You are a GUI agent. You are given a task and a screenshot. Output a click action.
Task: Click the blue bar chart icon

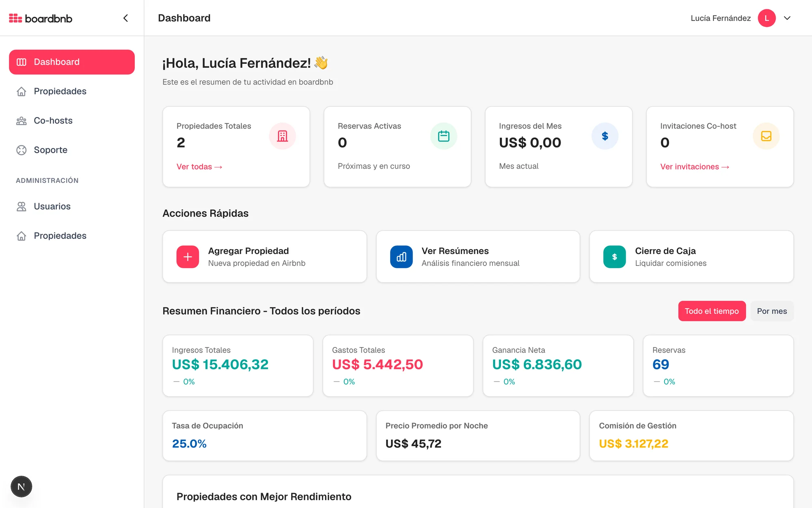pyautogui.click(x=401, y=257)
